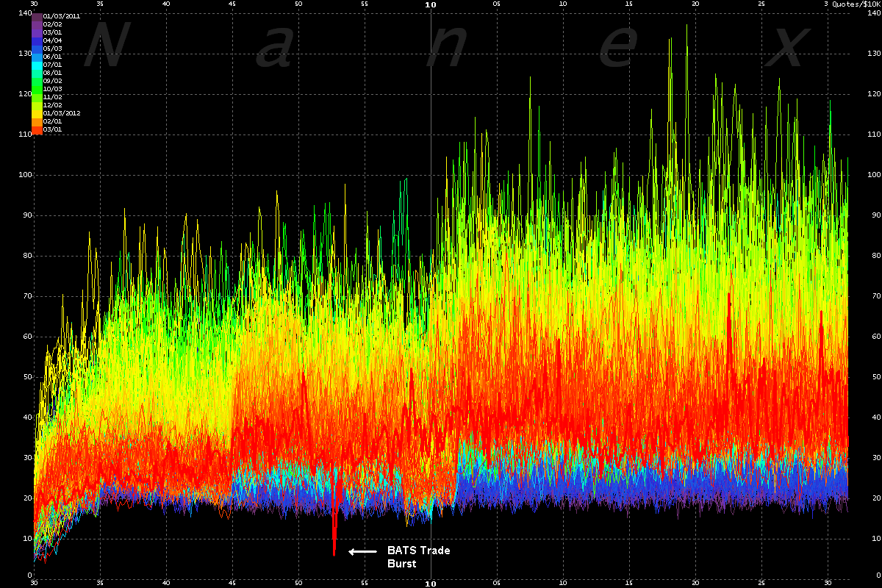Click the 55 minute label on bottom time axis

click(x=365, y=583)
